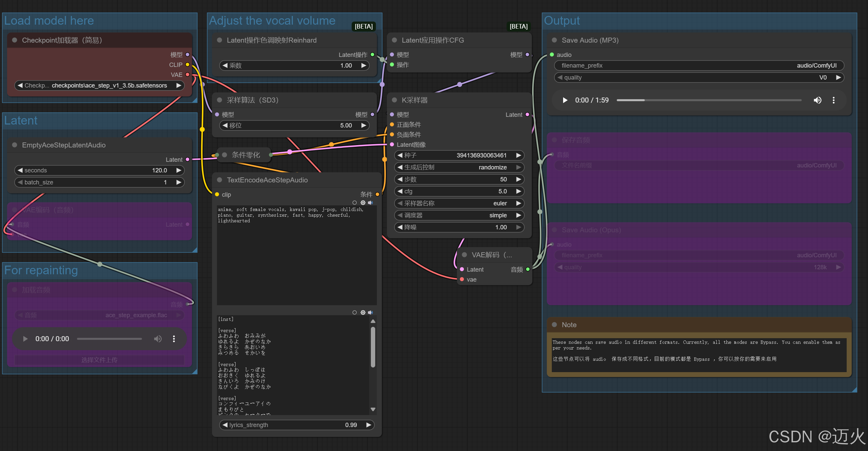Open the 生成后控制 randomize dropdown
Screen dimensions: 868x451
click(x=459, y=167)
